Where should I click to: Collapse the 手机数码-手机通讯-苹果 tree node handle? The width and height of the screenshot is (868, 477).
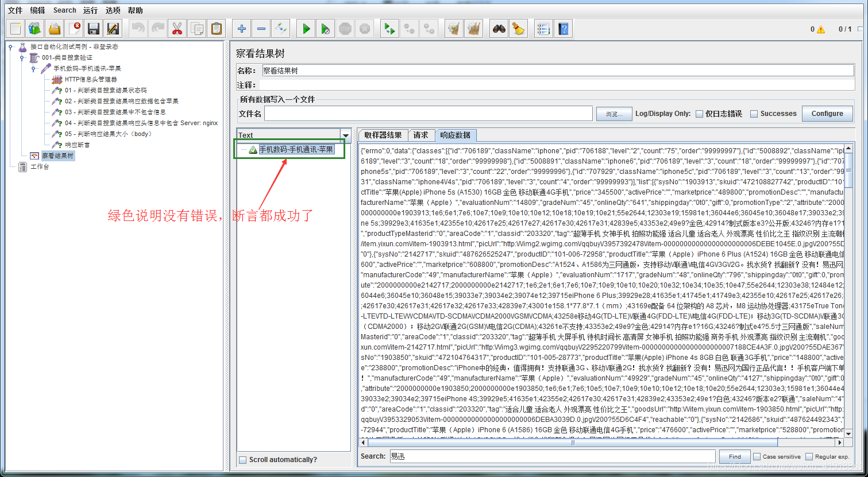33,69
